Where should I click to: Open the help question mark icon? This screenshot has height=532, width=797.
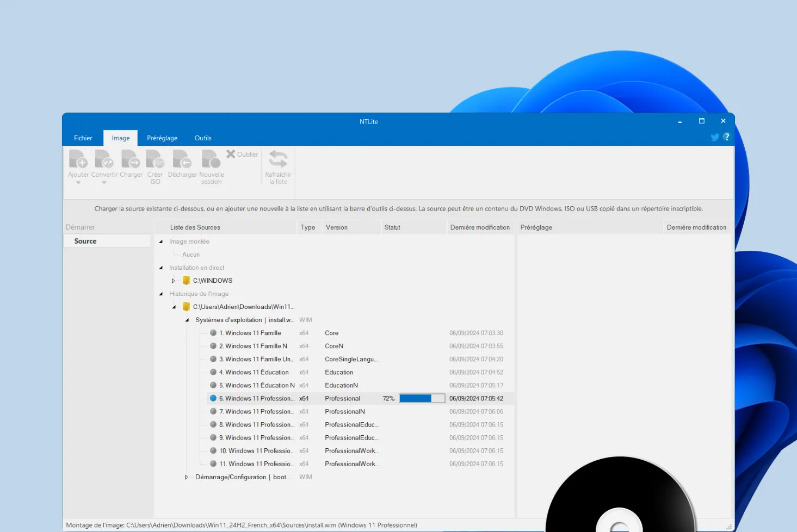point(726,137)
